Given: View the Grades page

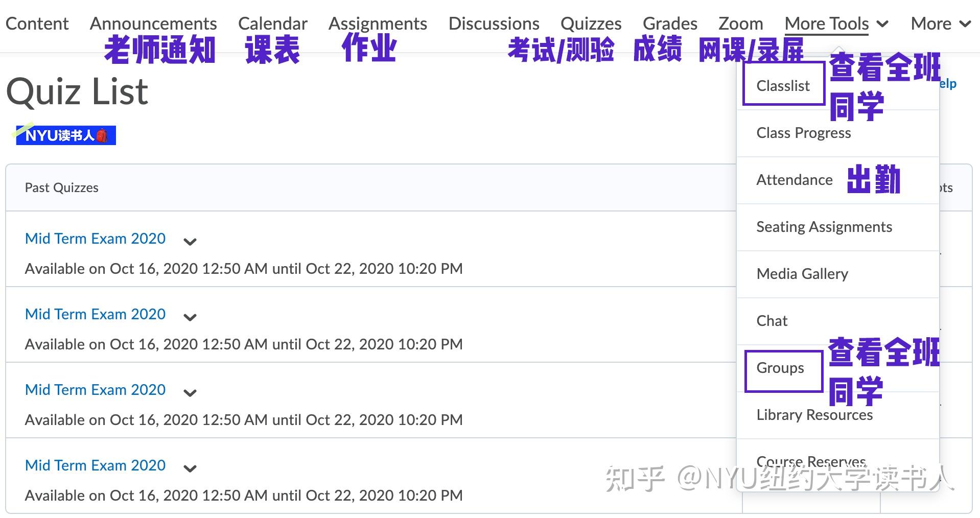Looking at the screenshot, I should coord(669,23).
